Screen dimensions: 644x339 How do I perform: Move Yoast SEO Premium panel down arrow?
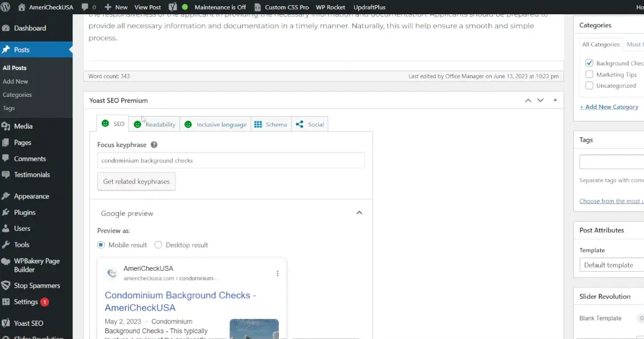pyautogui.click(x=540, y=100)
